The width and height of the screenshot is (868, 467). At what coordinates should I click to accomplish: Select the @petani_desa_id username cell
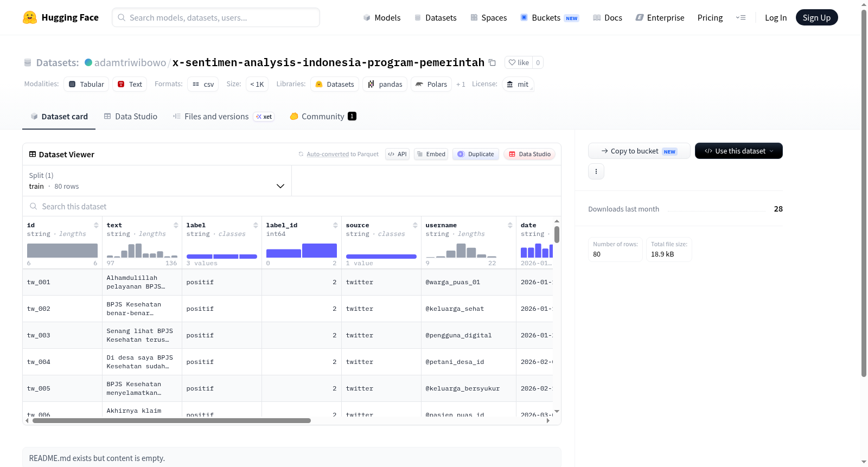pyautogui.click(x=469, y=362)
